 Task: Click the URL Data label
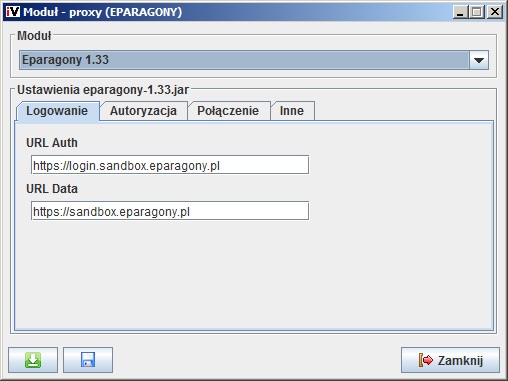point(52,189)
